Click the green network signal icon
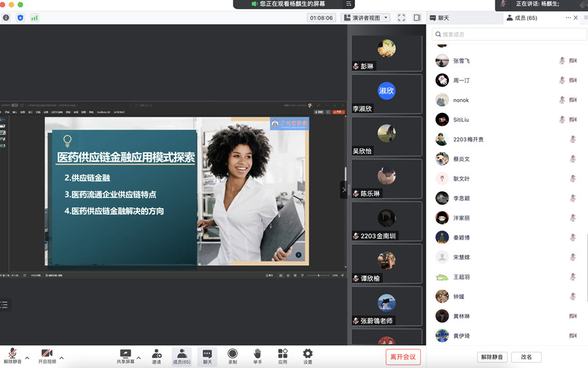The height and width of the screenshot is (368, 588). pos(34,18)
